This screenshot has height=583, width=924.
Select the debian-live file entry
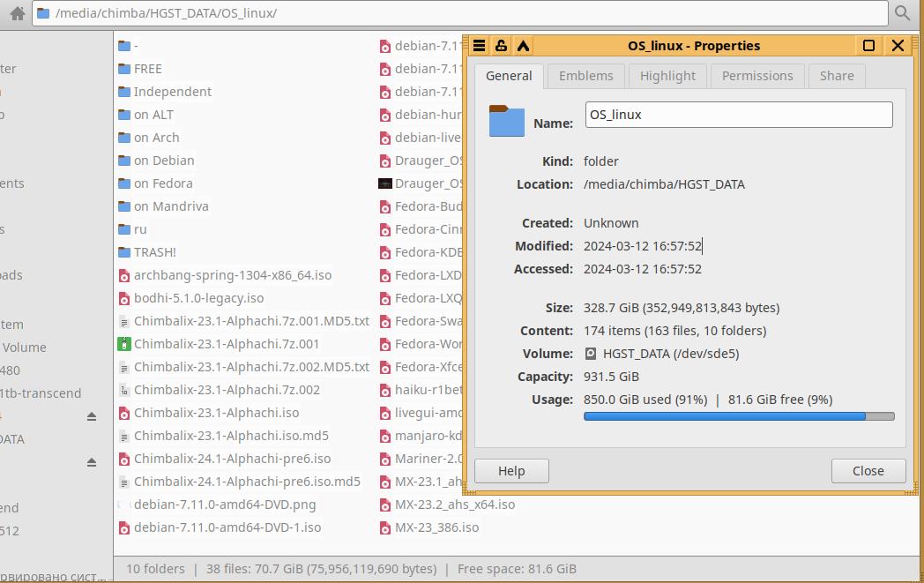421,138
